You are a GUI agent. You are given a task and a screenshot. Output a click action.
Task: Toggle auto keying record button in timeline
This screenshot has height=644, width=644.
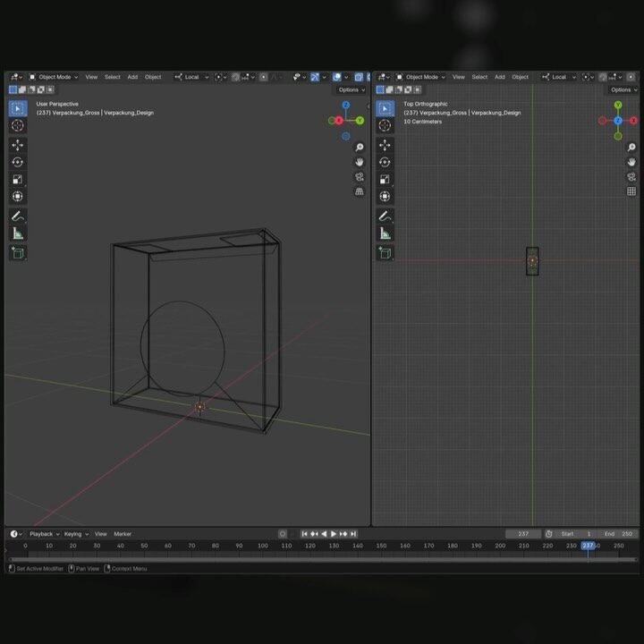pos(282,534)
